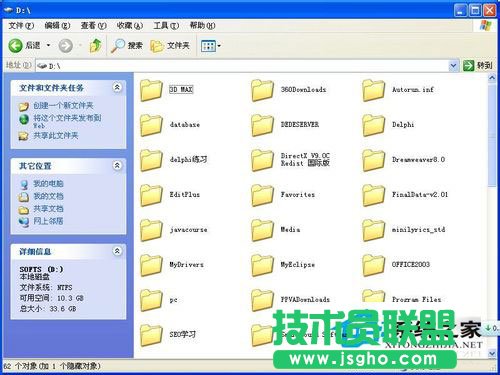Select the Media folder icon
Image resolution: width=500 pixels, height=375 pixels.
[x=262, y=230]
